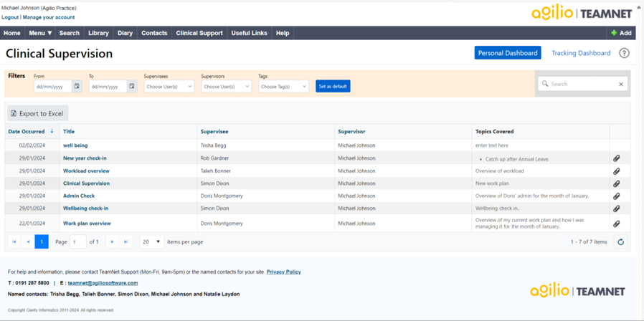Open Clinical Support in the navigation bar
This screenshot has width=644, height=321.
(x=199, y=33)
